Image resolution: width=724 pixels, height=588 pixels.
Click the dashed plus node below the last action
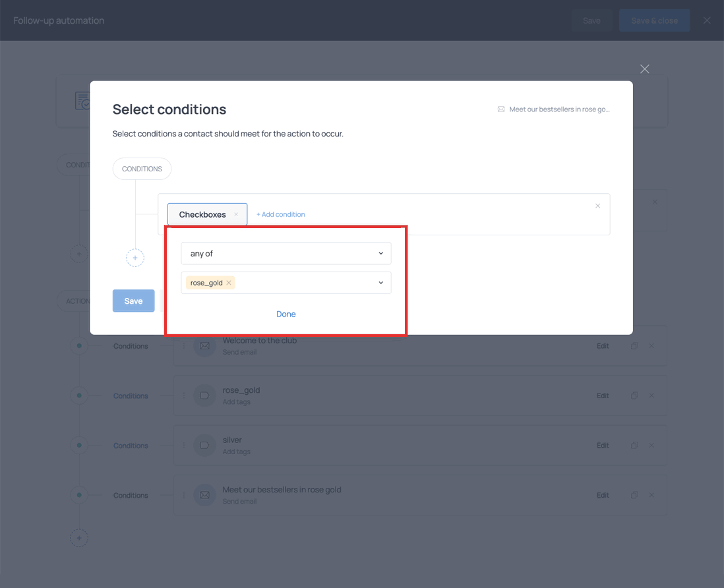(79, 538)
